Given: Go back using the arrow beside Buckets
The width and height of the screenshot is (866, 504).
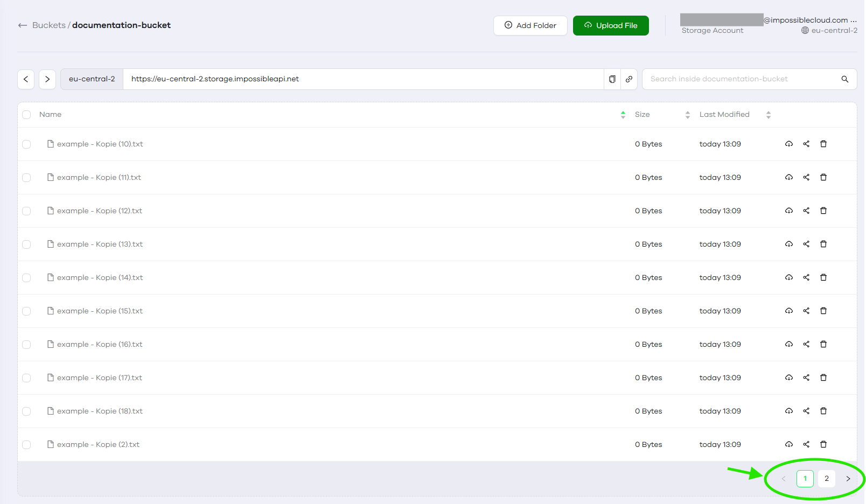Looking at the screenshot, I should click(x=23, y=25).
